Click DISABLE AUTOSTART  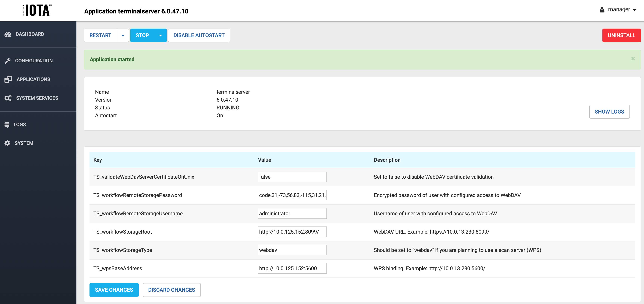tap(199, 35)
